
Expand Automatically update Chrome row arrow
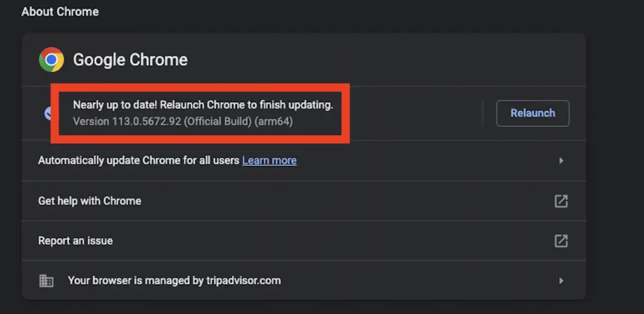pos(561,161)
